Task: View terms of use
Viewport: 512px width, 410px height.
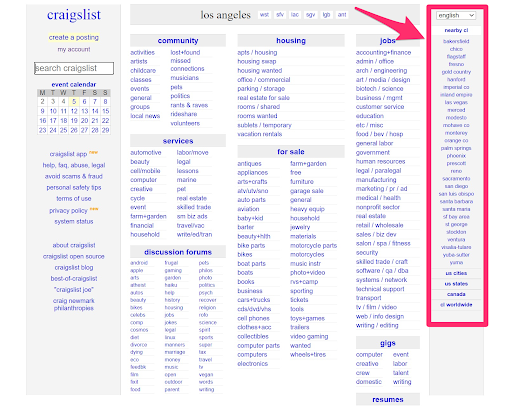Action: tap(74, 198)
